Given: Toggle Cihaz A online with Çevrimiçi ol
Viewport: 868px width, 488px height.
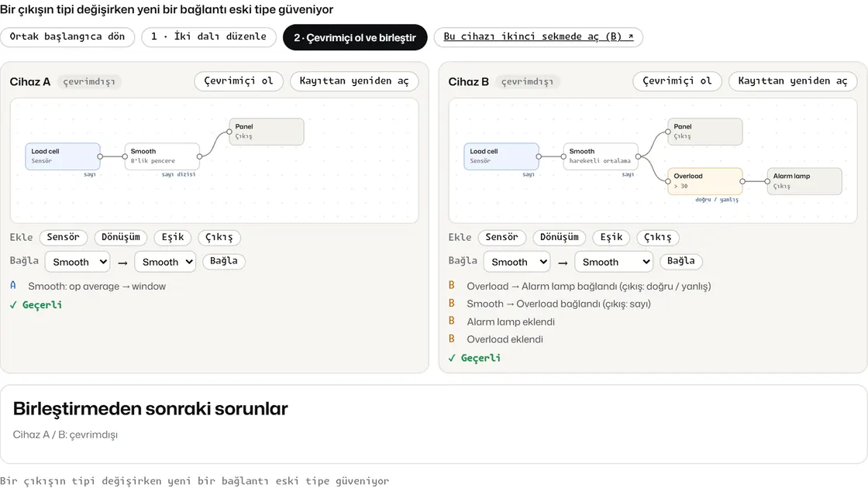Looking at the screenshot, I should point(239,81).
